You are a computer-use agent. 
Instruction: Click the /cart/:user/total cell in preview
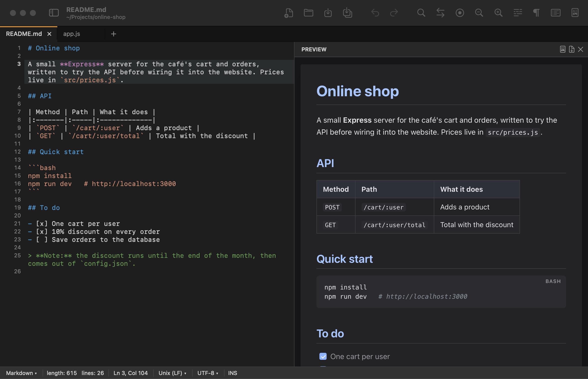pyautogui.click(x=394, y=225)
